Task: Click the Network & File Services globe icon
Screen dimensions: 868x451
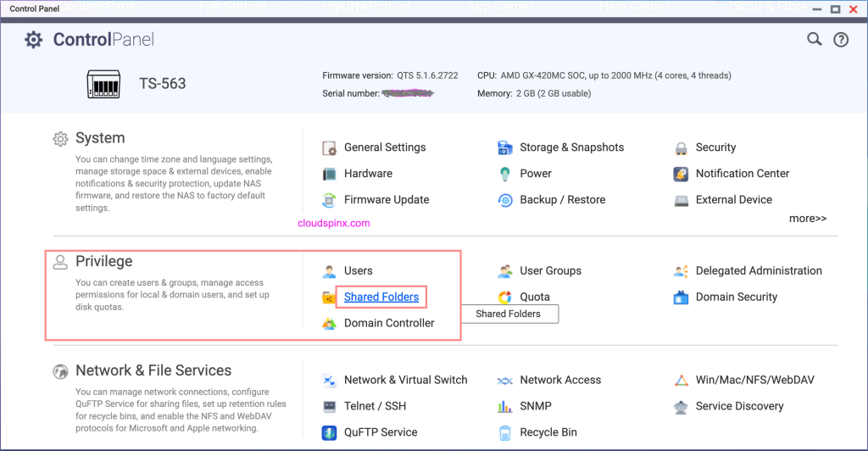Action: tap(60, 371)
